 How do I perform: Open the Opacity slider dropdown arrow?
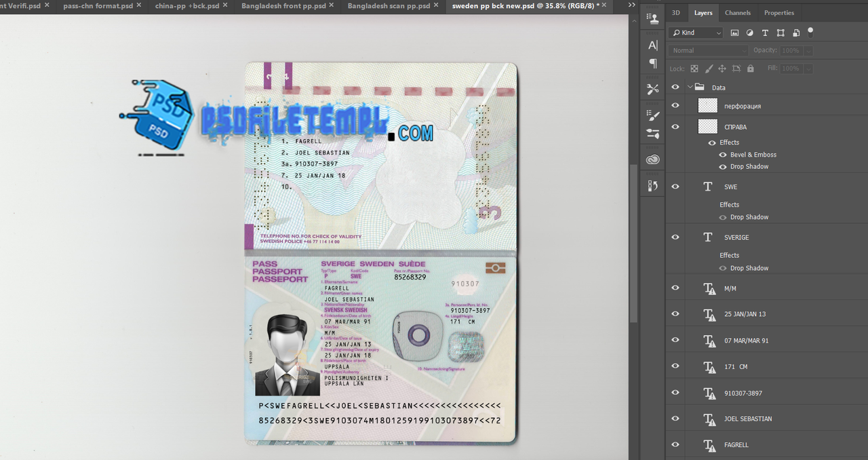tap(808, 50)
